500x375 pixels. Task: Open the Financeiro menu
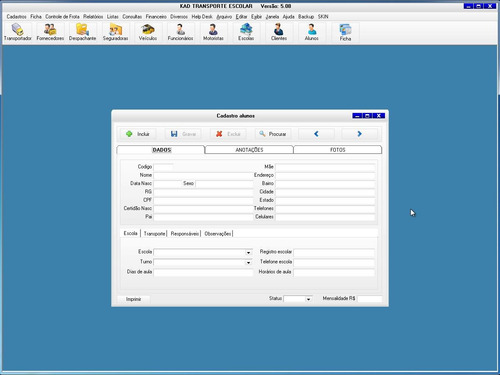(156, 16)
